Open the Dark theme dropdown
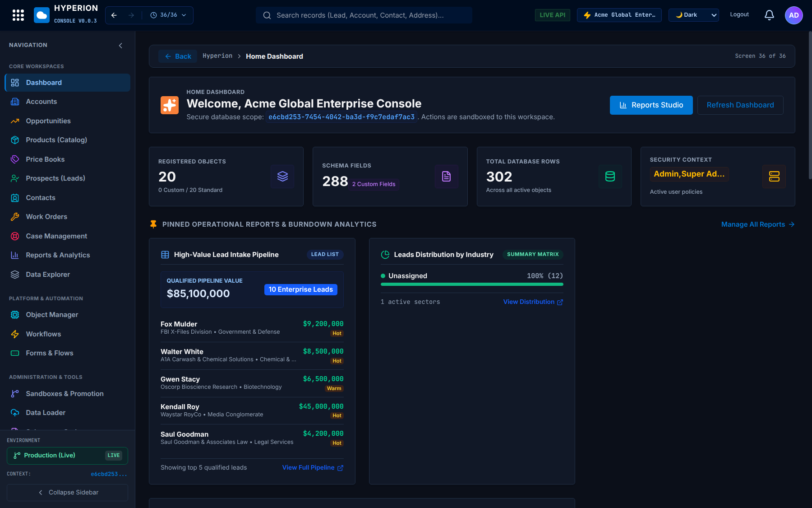The image size is (812, 508). coord(694,15)
